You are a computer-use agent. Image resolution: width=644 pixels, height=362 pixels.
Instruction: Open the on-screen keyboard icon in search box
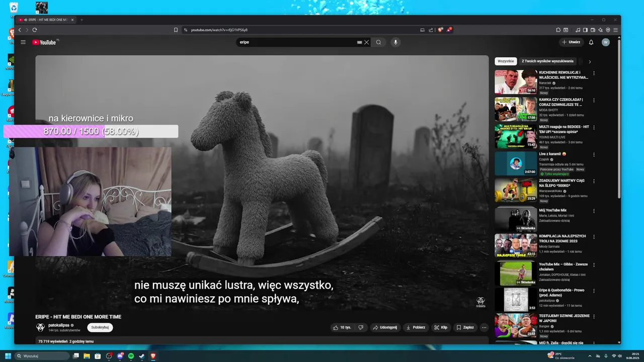(359, 42)
